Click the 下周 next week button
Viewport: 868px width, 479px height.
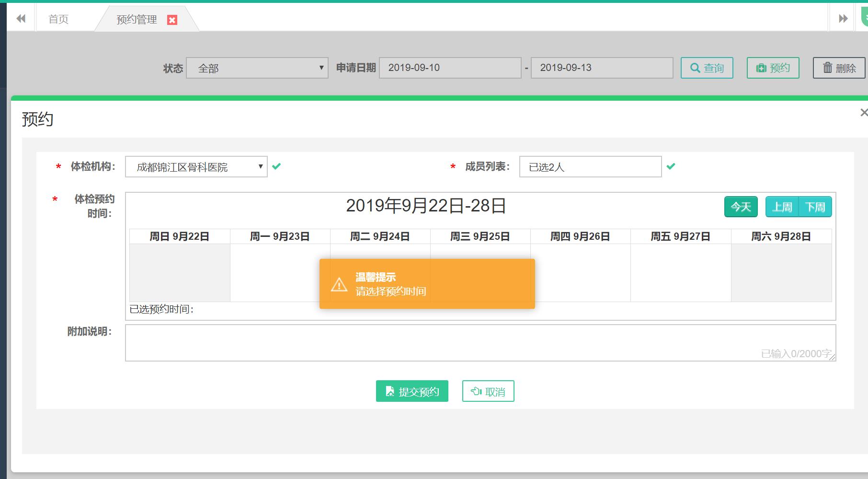pos(815,207)
